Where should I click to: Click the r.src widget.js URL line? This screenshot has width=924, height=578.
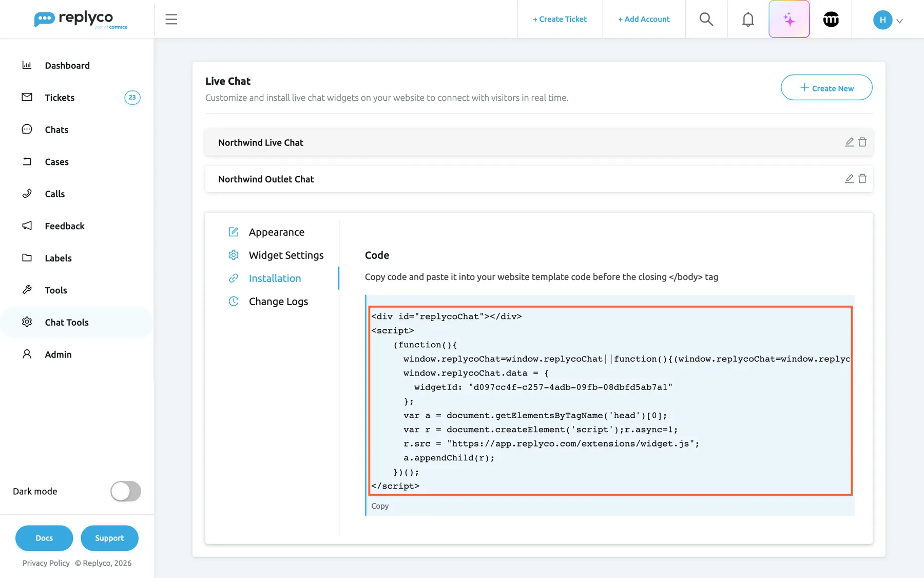point(551,444)
